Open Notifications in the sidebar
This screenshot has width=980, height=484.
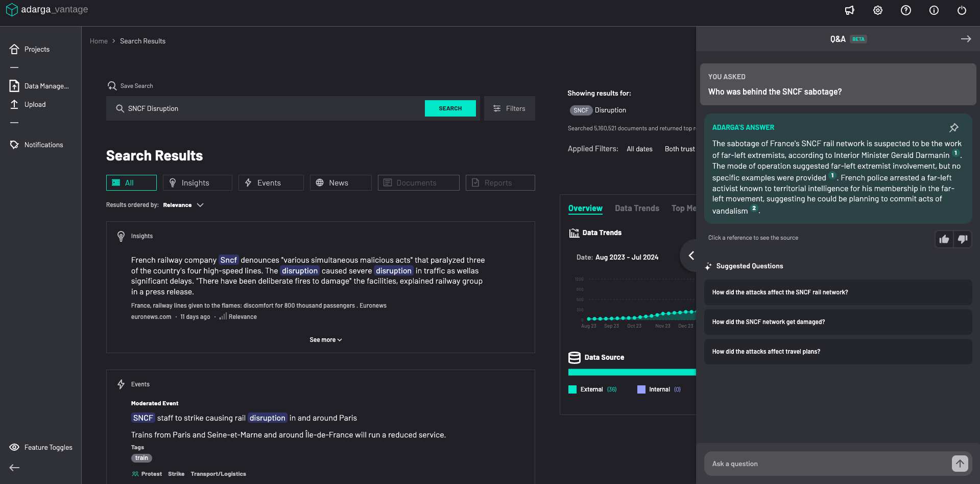point(36,145)
